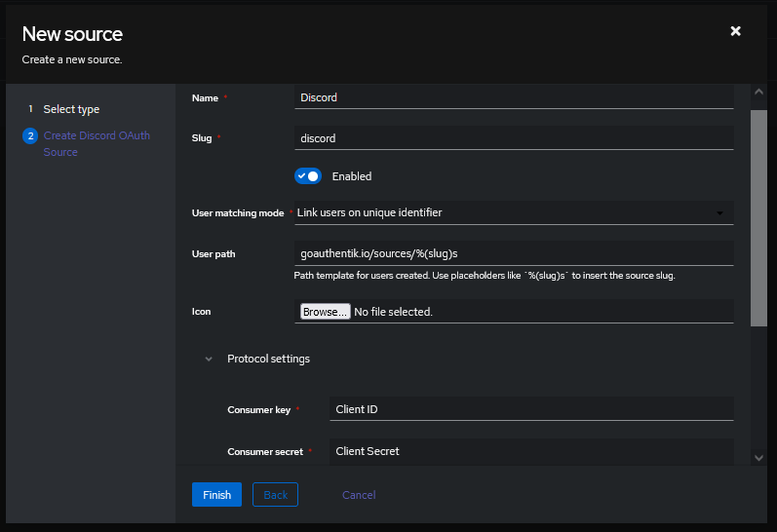Focus the Name input field

513,97
